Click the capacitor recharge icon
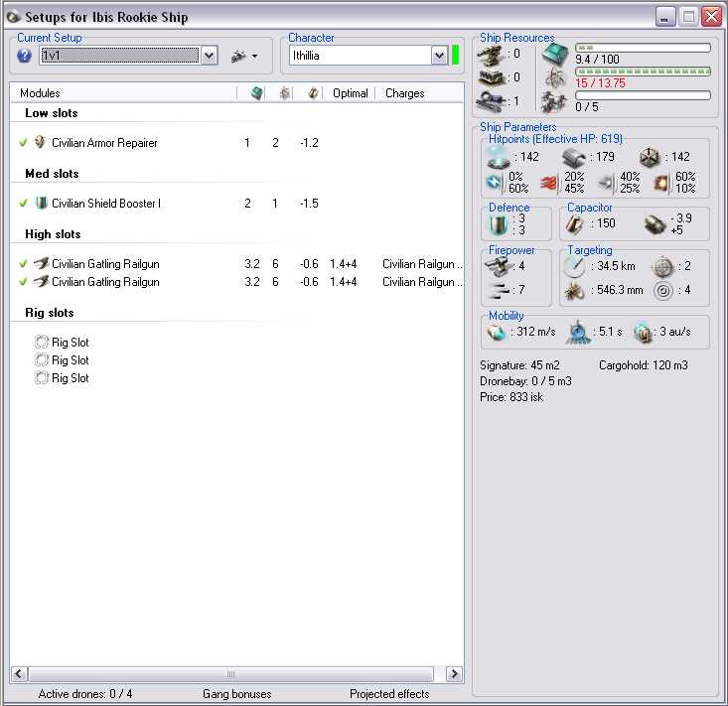 coord(655,224)
